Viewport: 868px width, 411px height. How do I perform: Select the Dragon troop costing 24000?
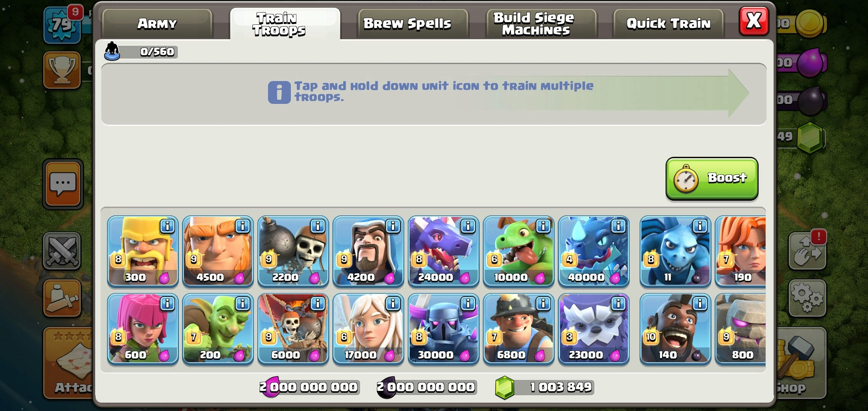443,251
